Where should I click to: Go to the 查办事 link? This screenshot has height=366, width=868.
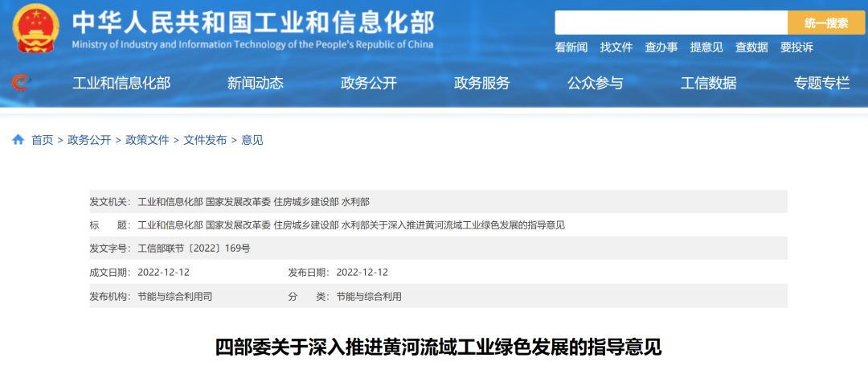pos(661,47)
